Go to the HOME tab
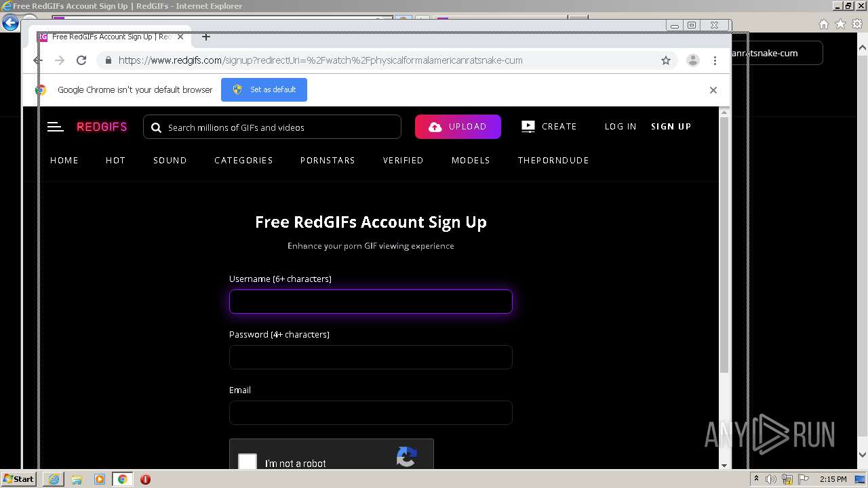The image size is (868, 488). 64,161
